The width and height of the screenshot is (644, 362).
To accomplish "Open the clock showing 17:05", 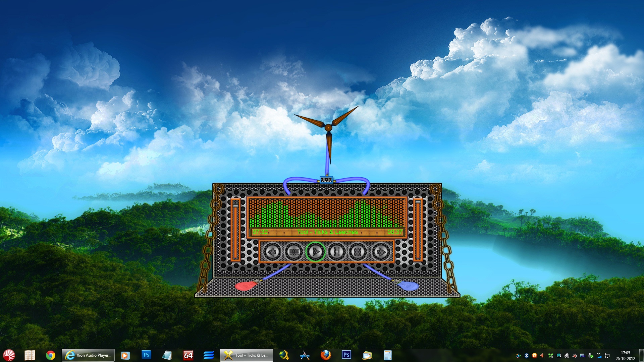I will (x=625, y=356).
